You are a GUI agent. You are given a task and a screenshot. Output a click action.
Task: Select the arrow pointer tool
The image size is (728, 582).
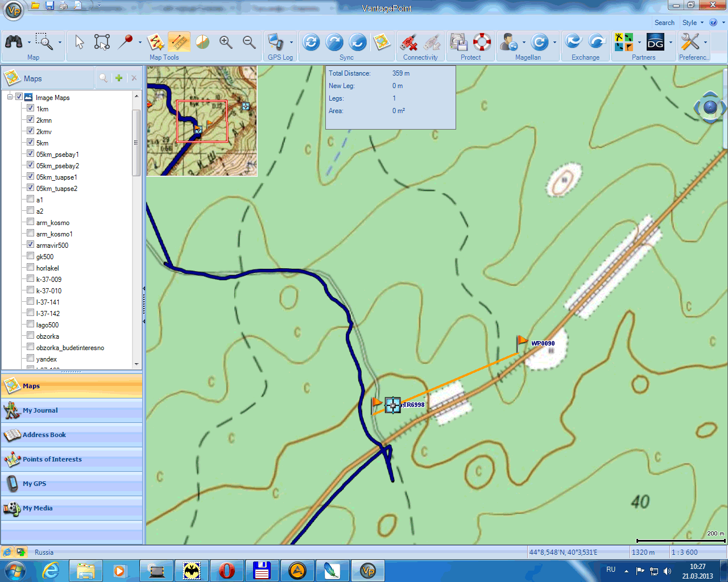pos(80,42)
